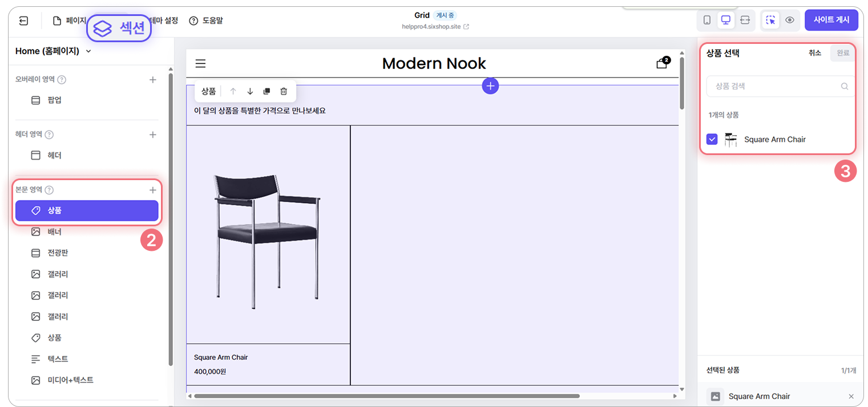Open the 섹션 (section) tab
This screenshot has height=407, width=868.
click(x=119, y=28)
